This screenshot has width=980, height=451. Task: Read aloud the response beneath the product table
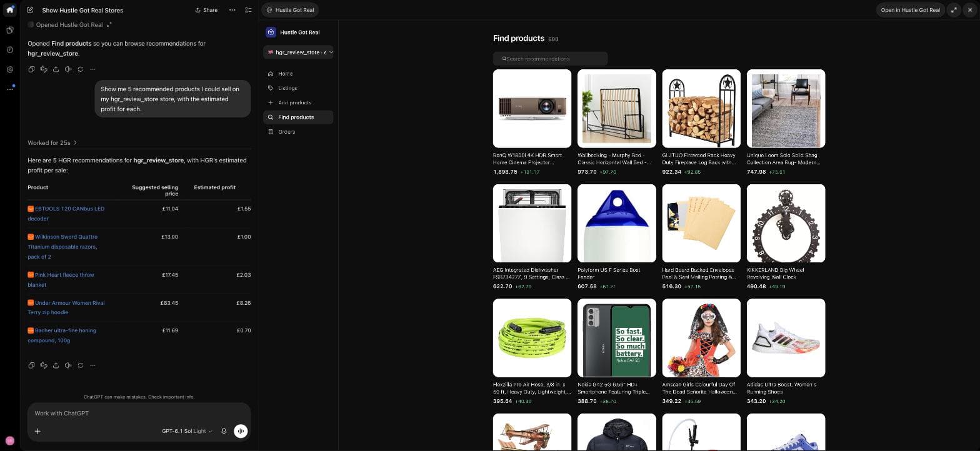point(68,365)
